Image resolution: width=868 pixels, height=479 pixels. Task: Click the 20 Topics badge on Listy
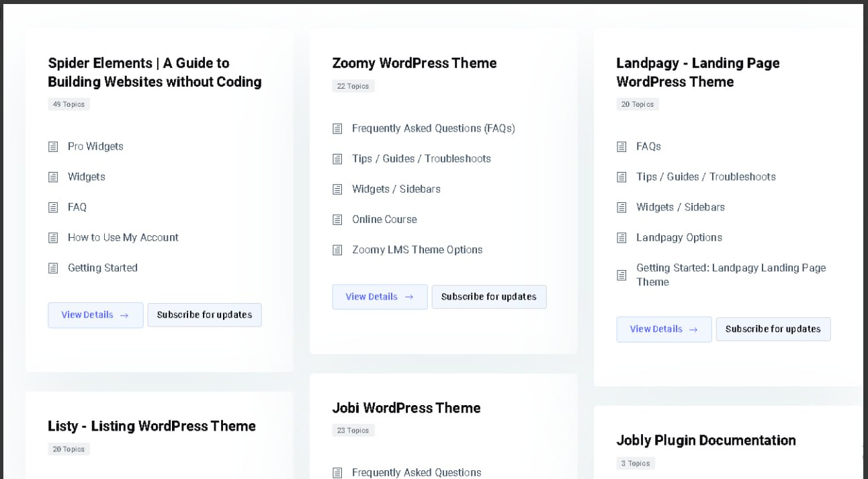click(69, 449)
